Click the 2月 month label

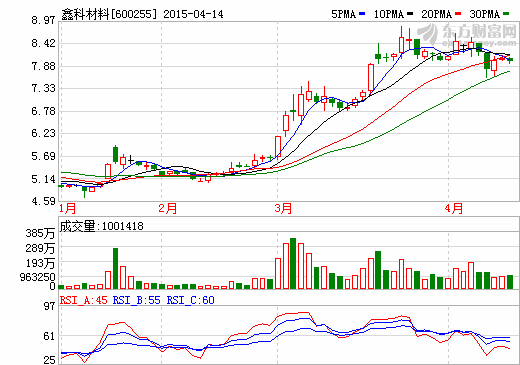[x=167, y=209]
